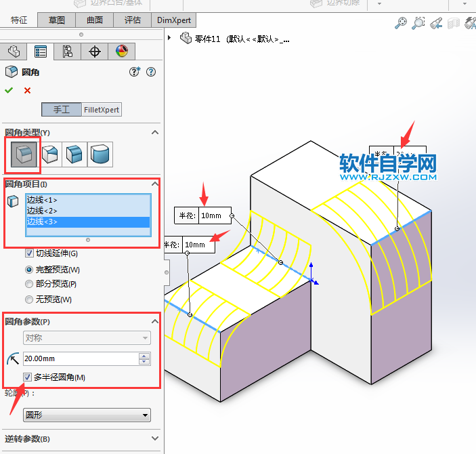476x454 pixels.
Task: Cancel the fillet with the red X
Action: (27, 90)
